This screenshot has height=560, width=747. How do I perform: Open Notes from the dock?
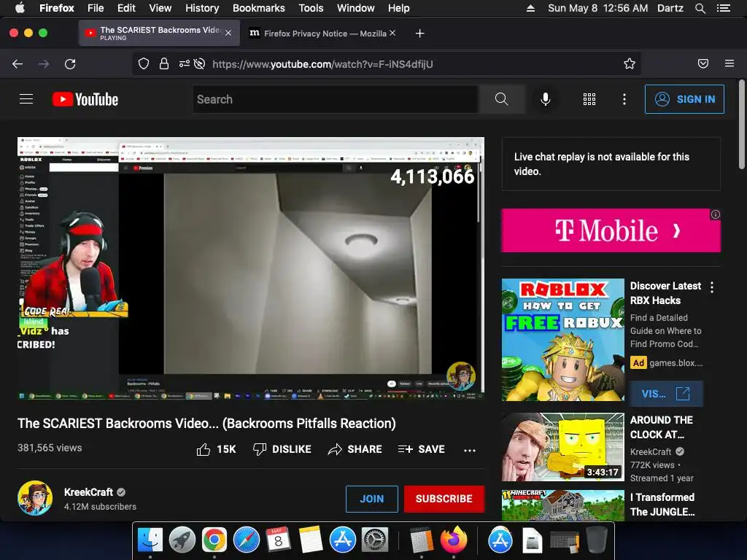(x=311, y=540)
